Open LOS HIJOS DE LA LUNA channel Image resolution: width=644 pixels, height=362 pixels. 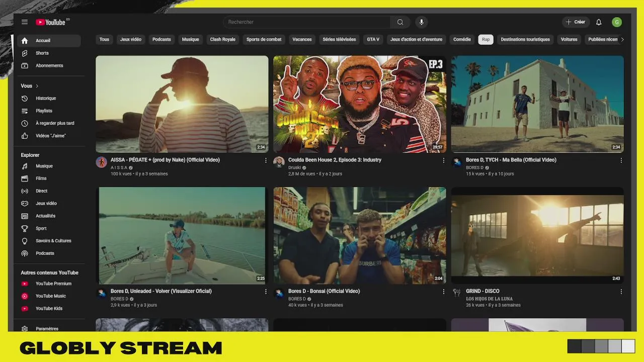click(489, 299)
